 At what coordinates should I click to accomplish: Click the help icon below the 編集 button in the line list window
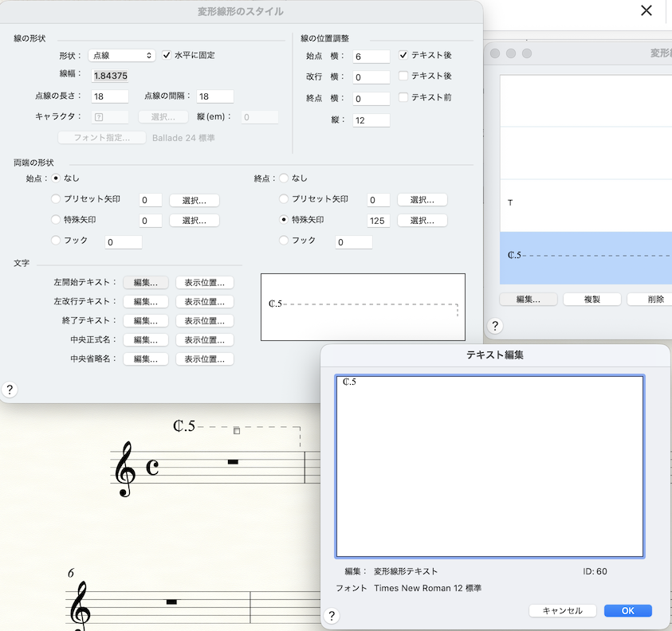pyautogui.click(x=495, y=326)
